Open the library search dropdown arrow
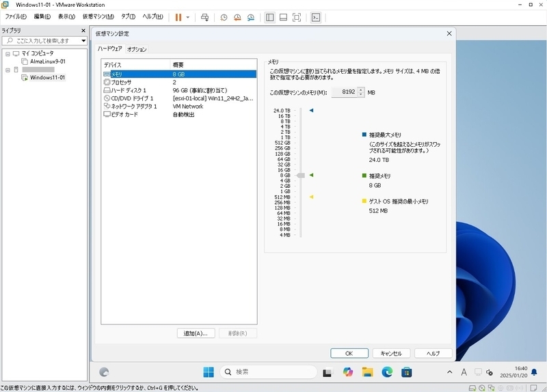 coord(83,41)
